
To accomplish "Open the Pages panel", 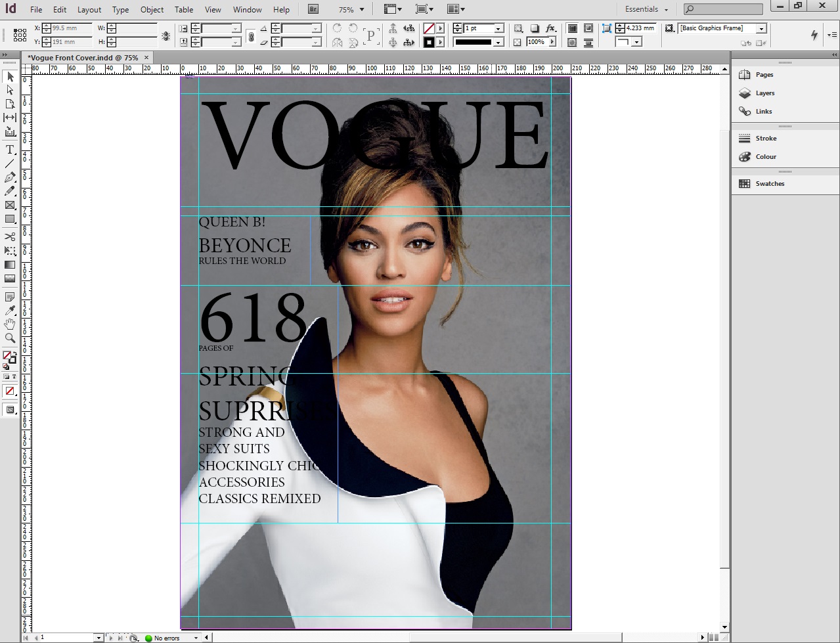I will tap(762, 74).
